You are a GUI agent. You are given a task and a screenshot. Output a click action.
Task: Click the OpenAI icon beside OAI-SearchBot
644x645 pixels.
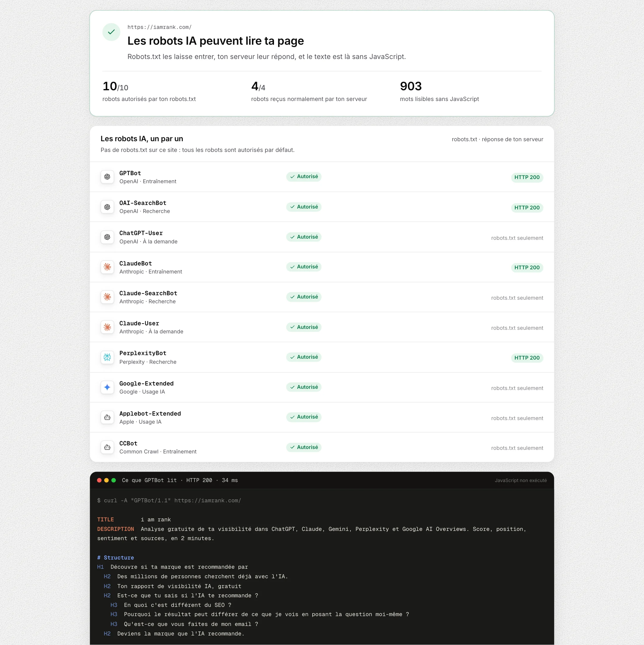point(107,207)
